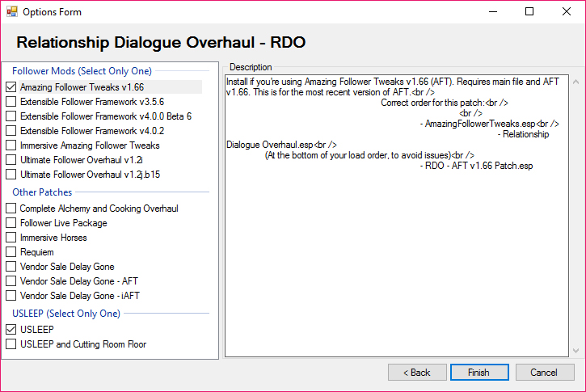Screen dimensions: 586x392
Task: Tick Complete Alchemy and Cooking Overhaul patch
Action: [x=11, y=209]
